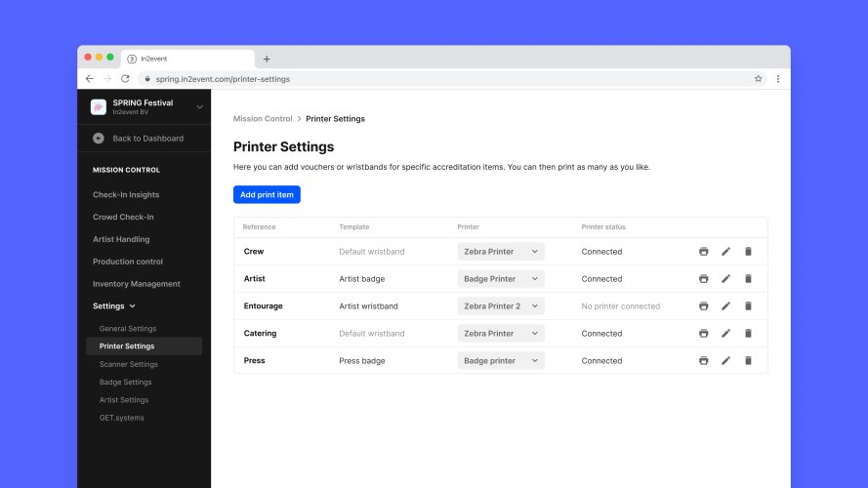Go to Artist Handling

(x=121, y=239)
